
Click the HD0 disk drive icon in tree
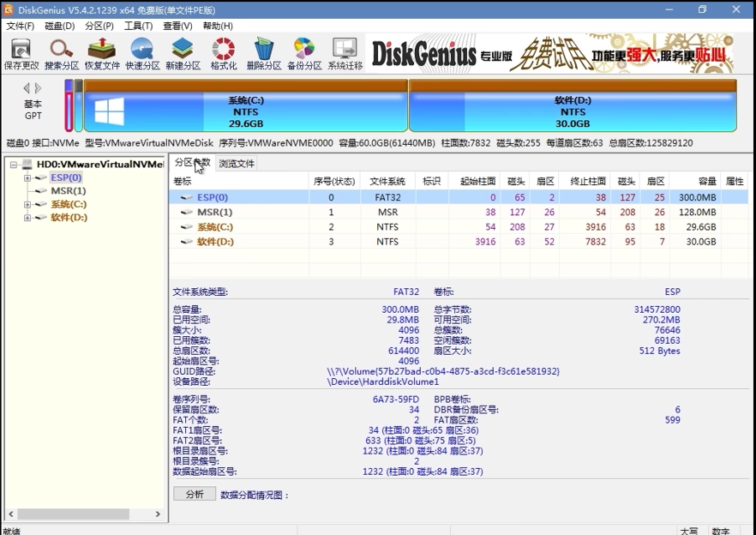click(27, 165)
